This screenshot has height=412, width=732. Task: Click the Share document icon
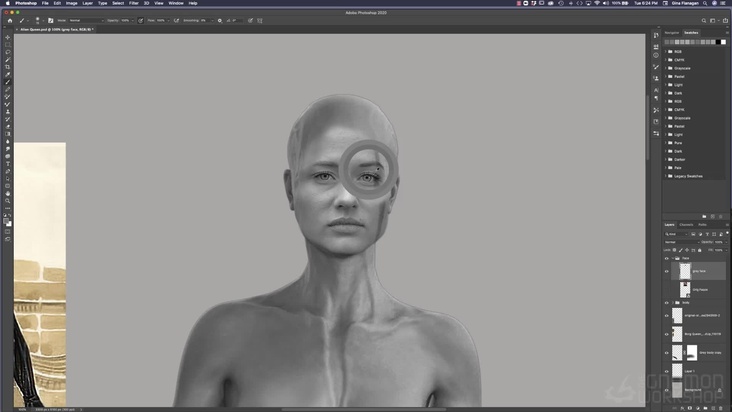pyautogui.click(x=725, y=21)
